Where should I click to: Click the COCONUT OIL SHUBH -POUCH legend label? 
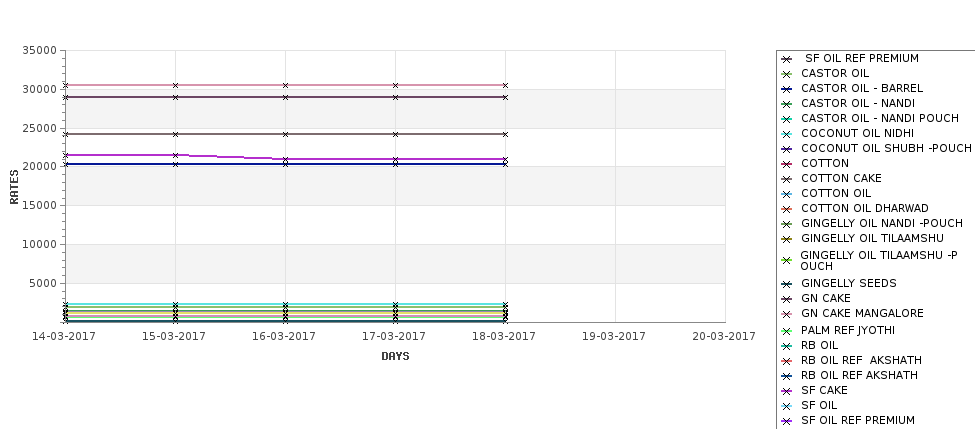[886, 148]
